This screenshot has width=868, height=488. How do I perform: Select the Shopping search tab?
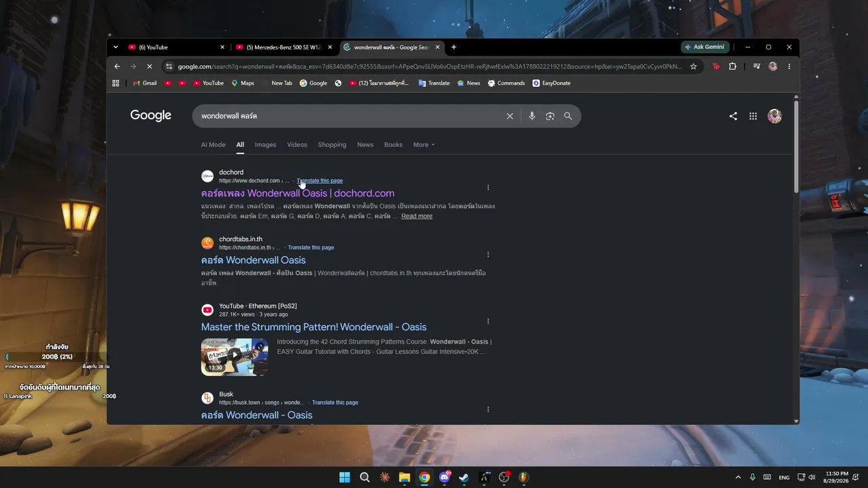[332, 144]
